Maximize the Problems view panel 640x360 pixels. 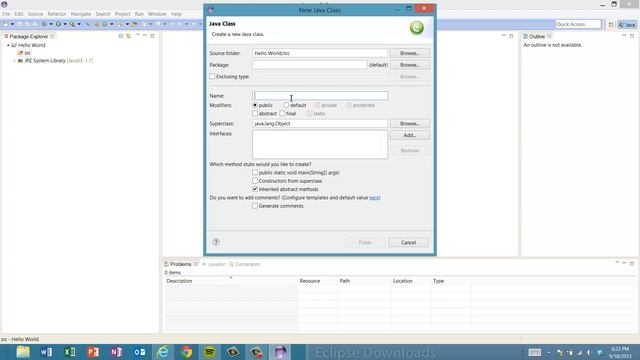coord(632,263)
